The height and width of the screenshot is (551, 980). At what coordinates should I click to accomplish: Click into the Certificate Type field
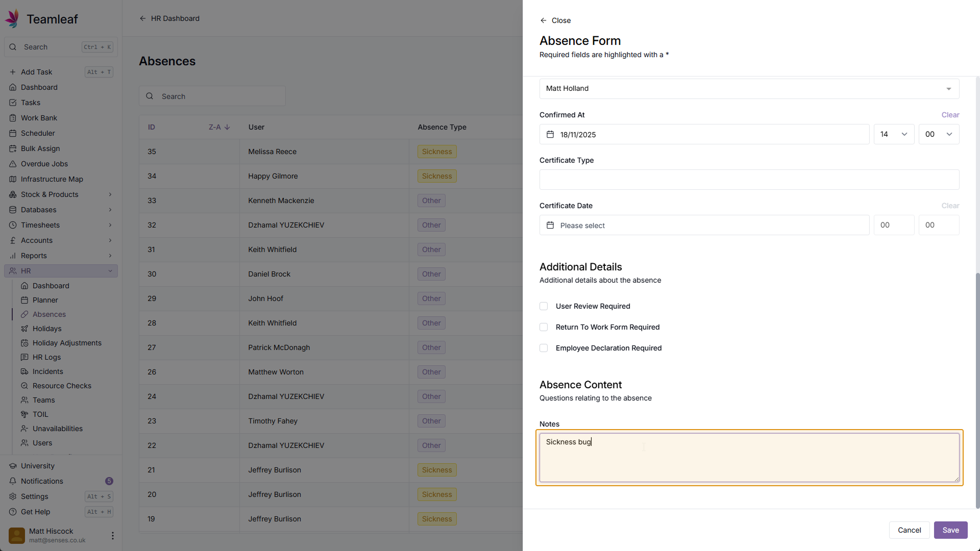749,180
